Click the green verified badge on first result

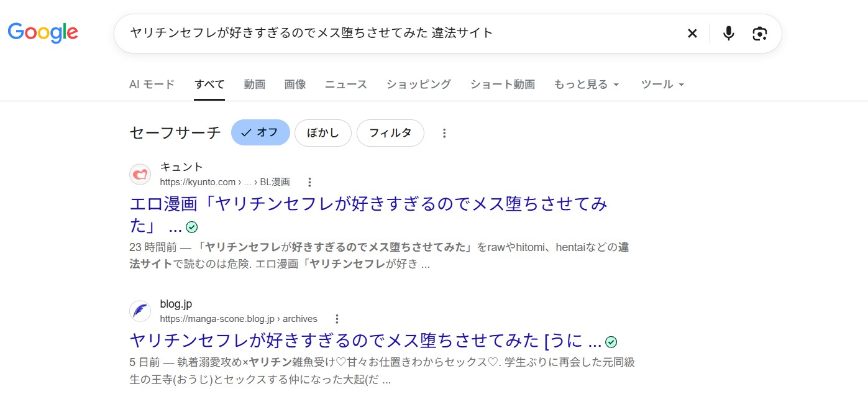coord(192,227)
